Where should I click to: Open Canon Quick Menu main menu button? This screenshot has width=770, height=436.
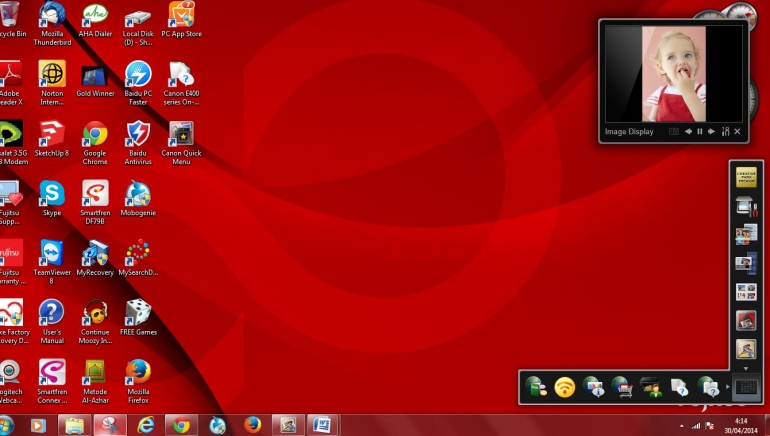pyautogui.click(x=746, y=386)
